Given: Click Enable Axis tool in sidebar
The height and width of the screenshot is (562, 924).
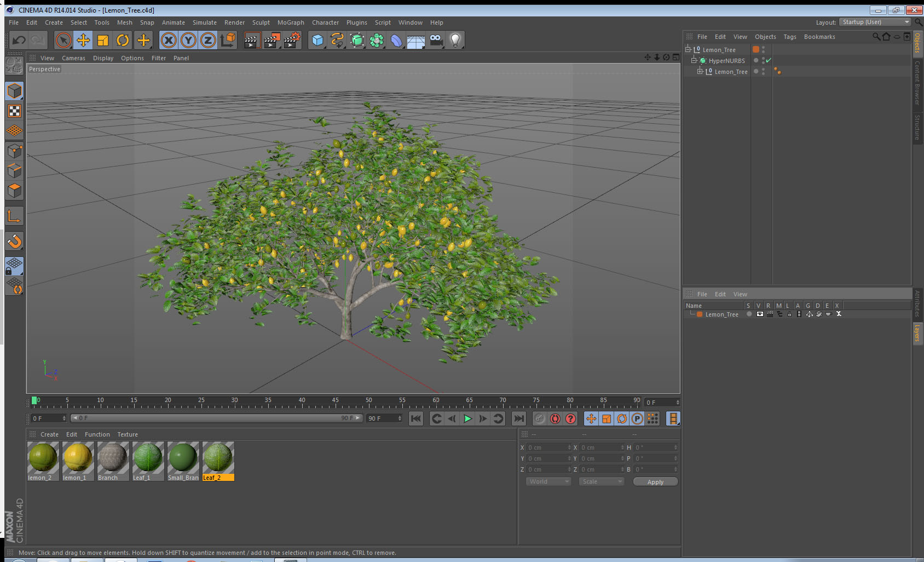Looking at the screenshot, I should [x=14, y=216].
